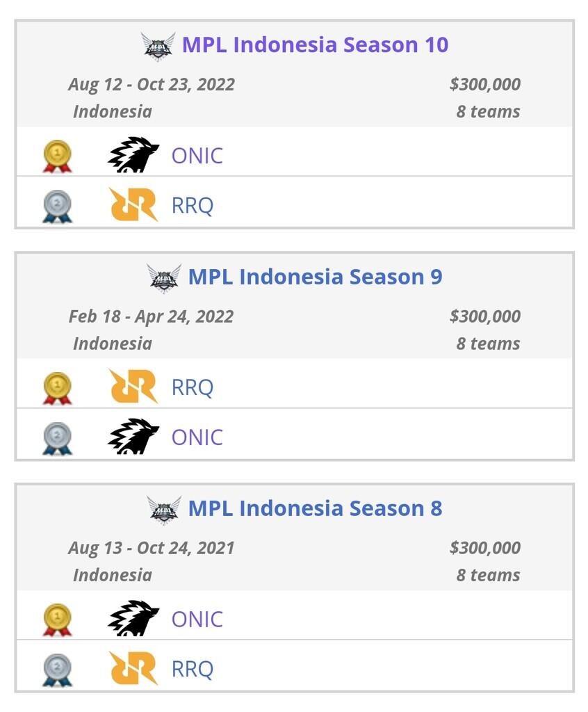The width and height of the screenshot is (588, 712).
Task: Click ONIC hedgehog logo in Season 8 card
Action: 133,618
